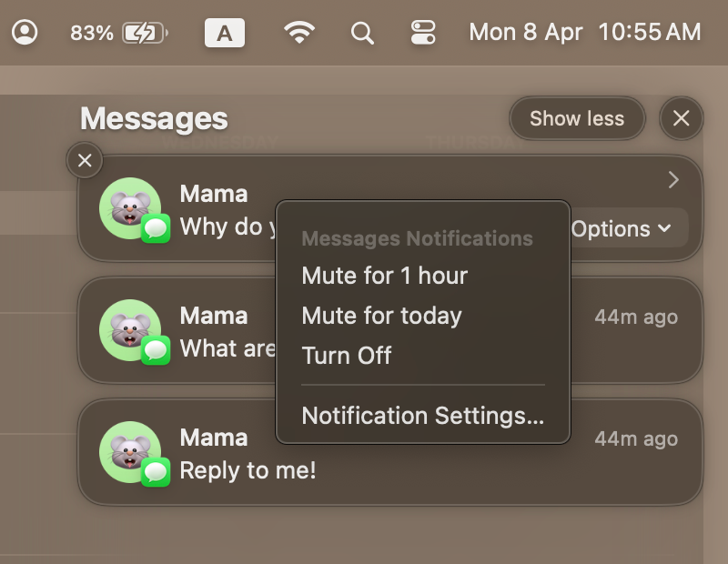This screenshot has height=564, width=728.
Task: Open 'Notification Settings...'
Action: pyautogui.click(x=422, y=416)
